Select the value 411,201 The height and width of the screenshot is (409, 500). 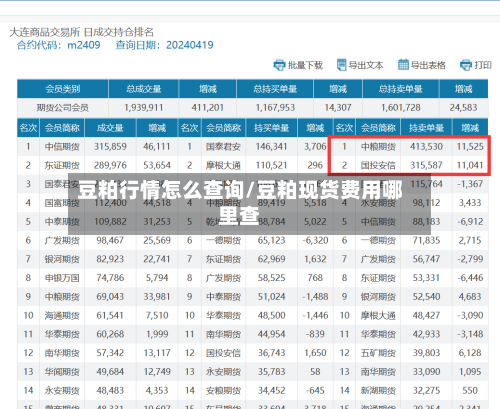click(207, 108)
